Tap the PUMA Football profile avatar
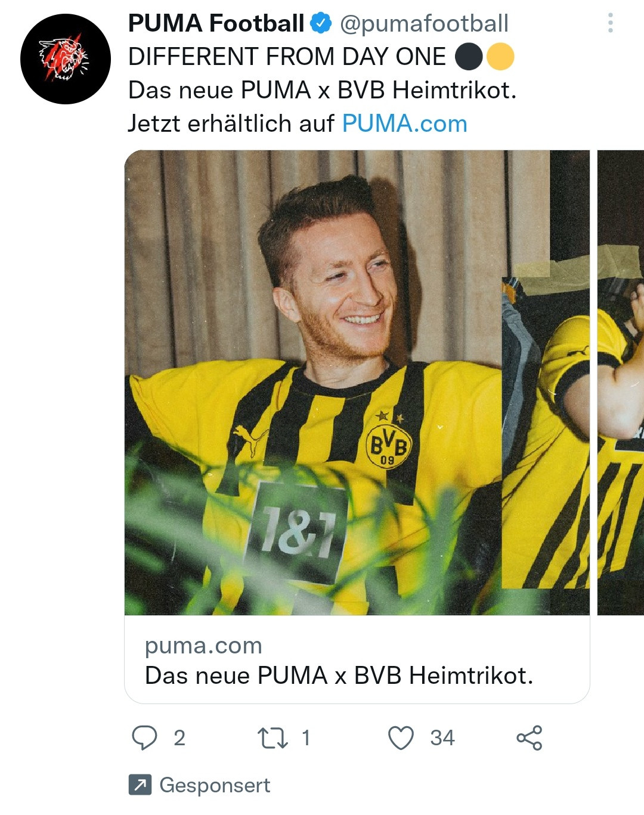The width and height of the screenshot is (644, 815). (x=66, y=59)
